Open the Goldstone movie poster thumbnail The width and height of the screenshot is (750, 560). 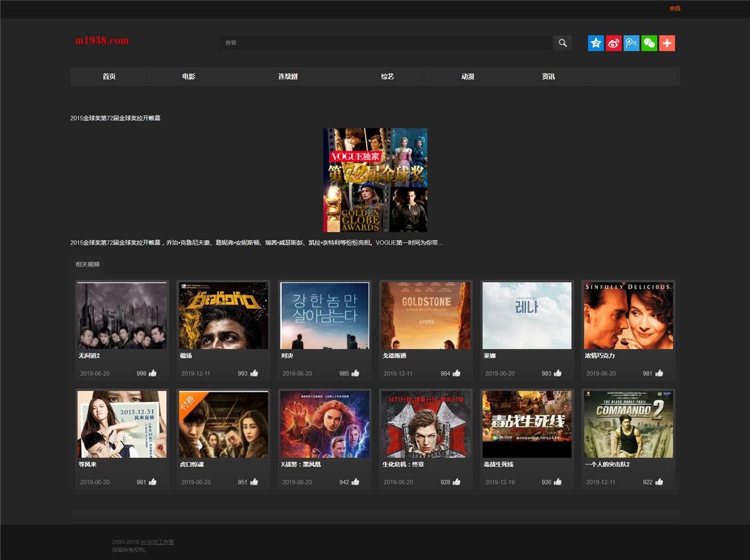coord(425,316)
